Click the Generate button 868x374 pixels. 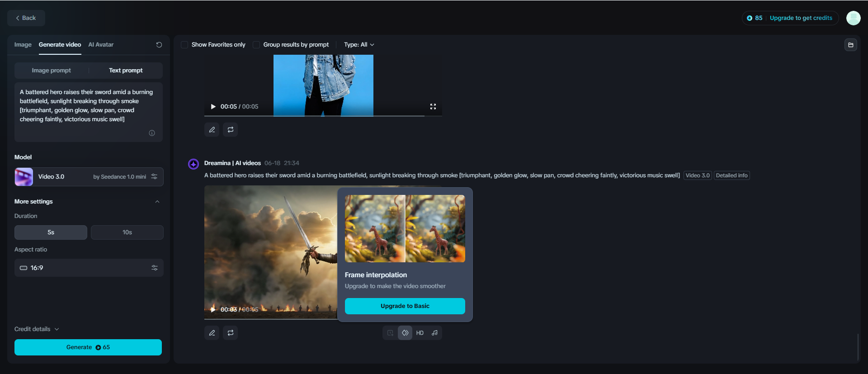pyautogui.click(x=88, y=347)
